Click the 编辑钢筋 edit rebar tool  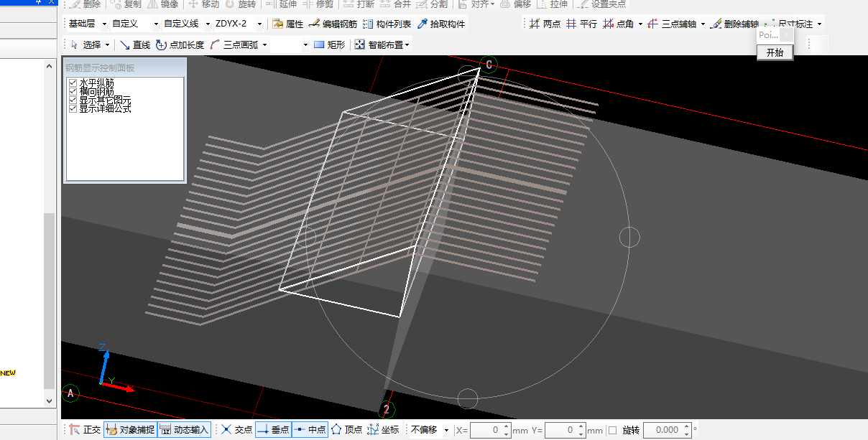333,24
